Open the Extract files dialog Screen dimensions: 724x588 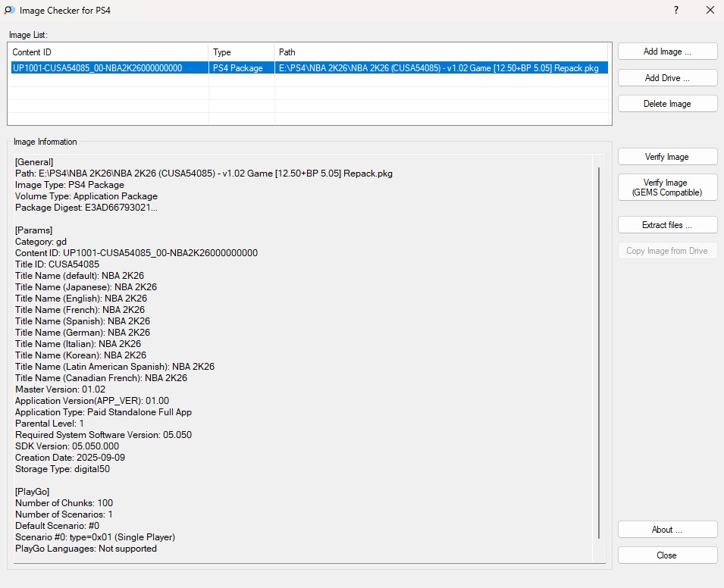pyautogui.click(x=667, y=225)
